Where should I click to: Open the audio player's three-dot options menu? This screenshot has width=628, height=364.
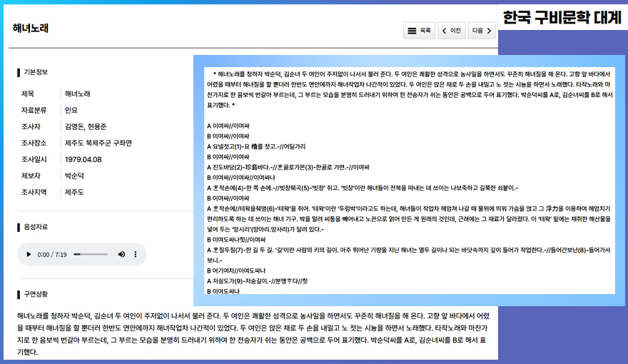[x=136, y=255]
